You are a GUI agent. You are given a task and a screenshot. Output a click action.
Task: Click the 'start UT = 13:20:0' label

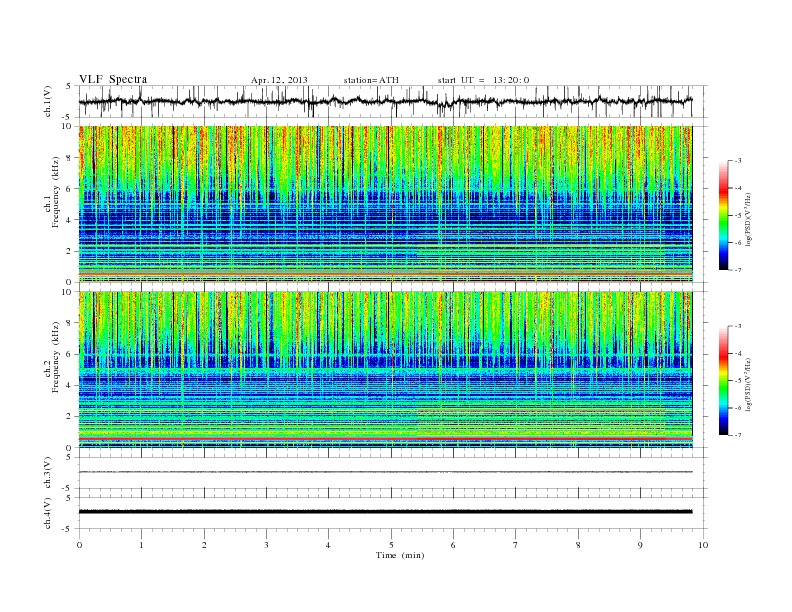click(x=483, y=80)
